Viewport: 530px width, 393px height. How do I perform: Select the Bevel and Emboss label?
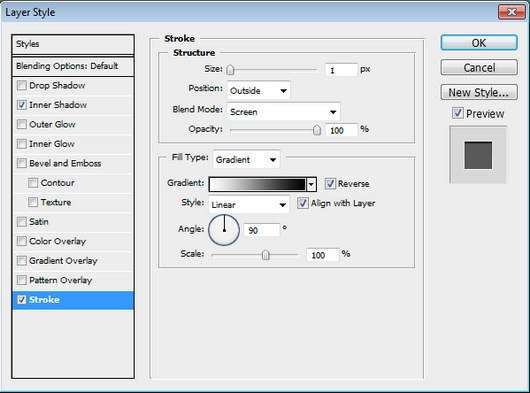coord(65,163)
